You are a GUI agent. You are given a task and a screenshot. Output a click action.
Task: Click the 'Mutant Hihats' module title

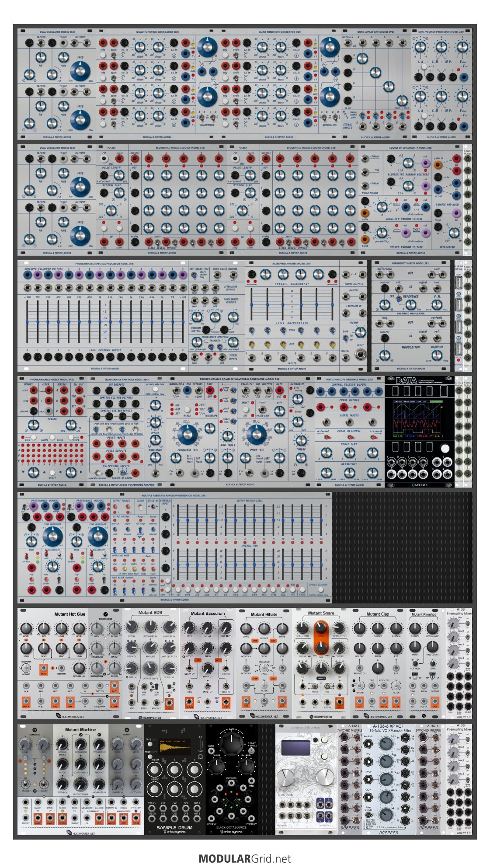[x=264, y=614]
